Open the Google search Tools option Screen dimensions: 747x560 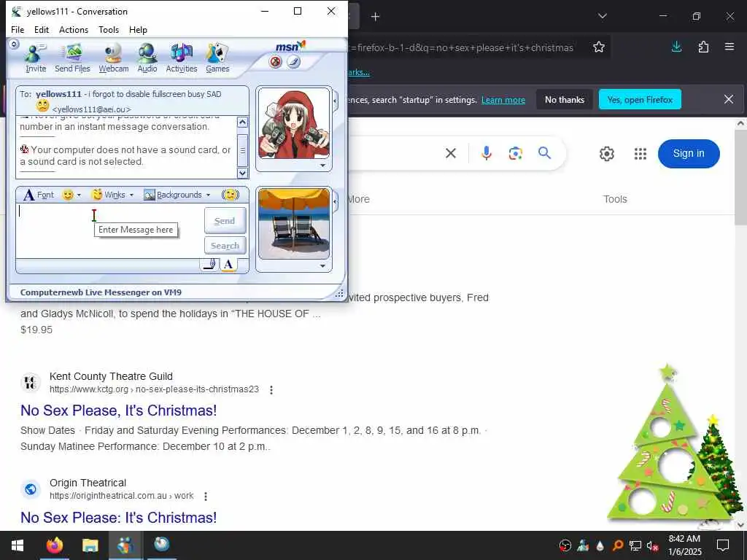tap(615, 199)
